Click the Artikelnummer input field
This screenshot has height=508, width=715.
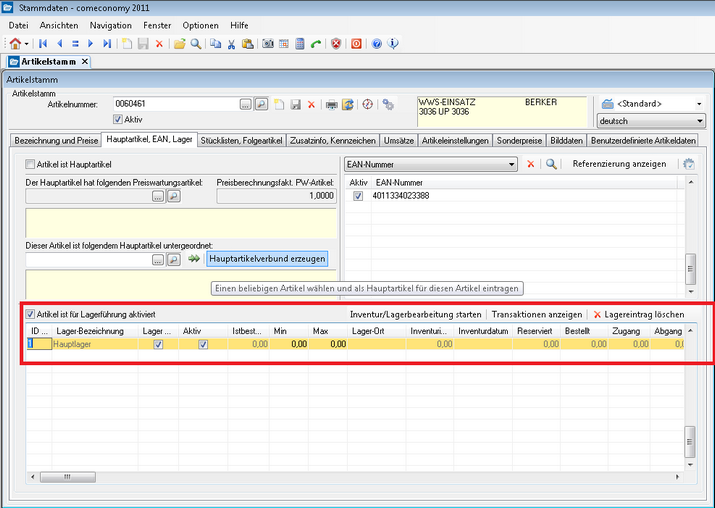coord(174,103)
